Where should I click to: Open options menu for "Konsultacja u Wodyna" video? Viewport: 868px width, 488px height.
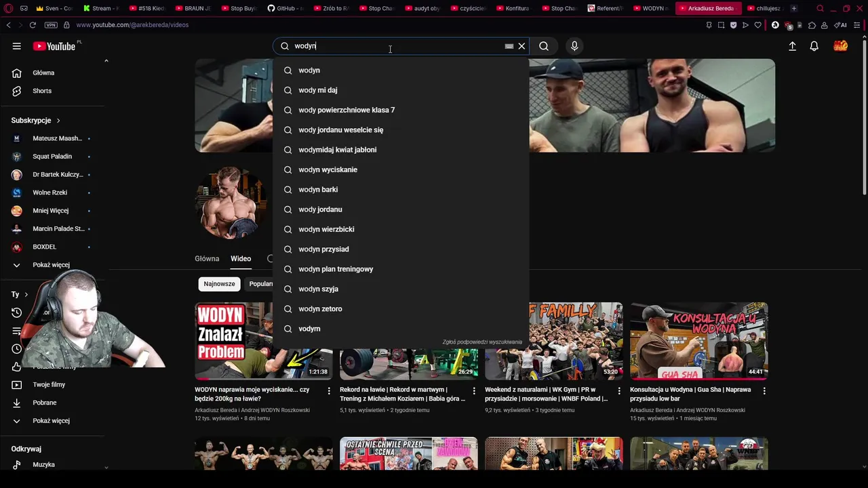click(764, 391)
